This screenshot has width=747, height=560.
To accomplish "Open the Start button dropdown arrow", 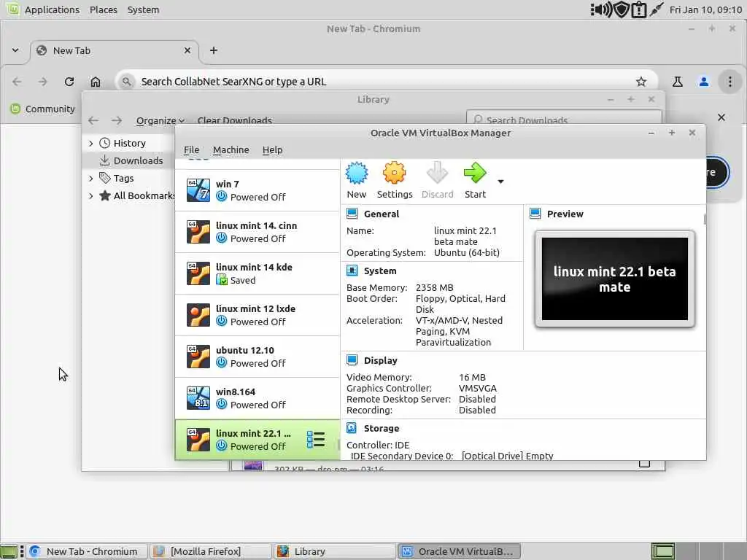I will (500, 182).
